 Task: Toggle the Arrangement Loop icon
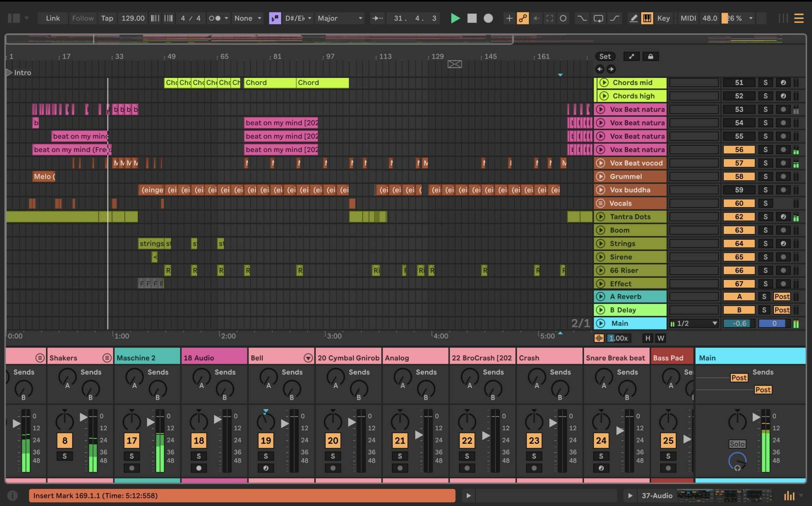click(598, 18)
